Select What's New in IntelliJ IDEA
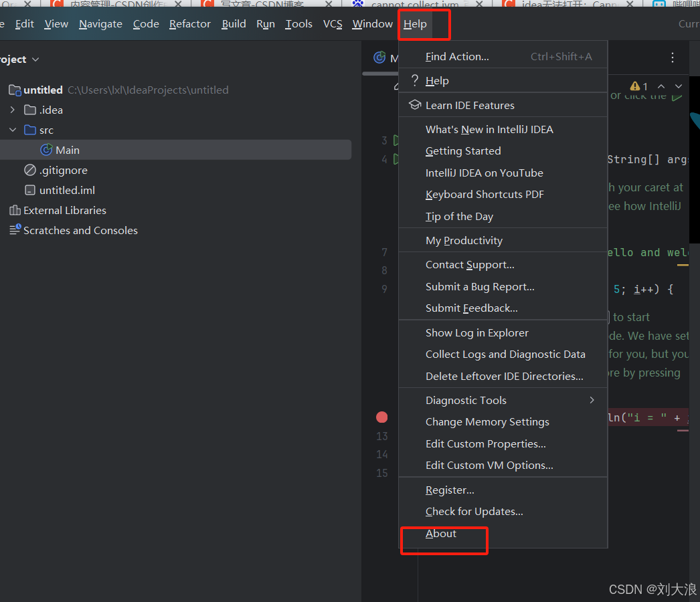 pos(503,129)
